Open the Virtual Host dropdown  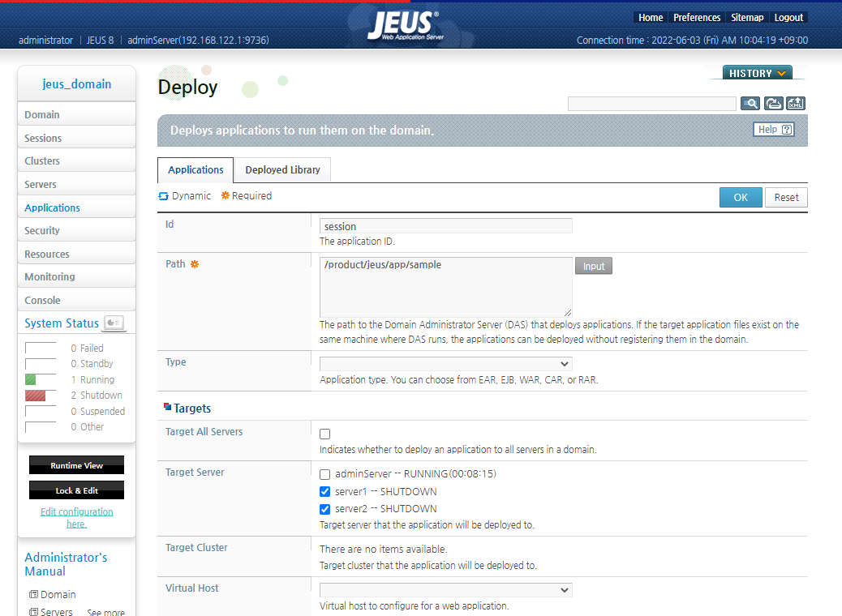pyautogui.click(x=445, y=590)
